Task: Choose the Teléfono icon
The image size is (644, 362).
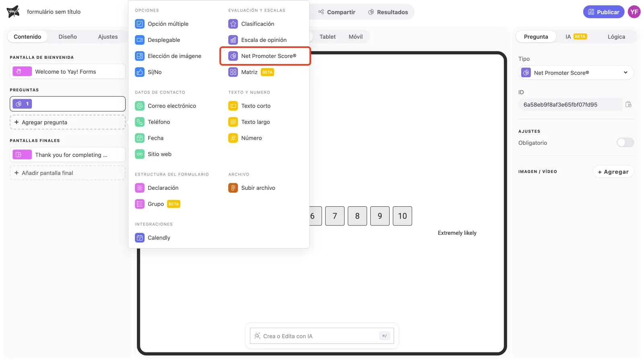Action: coord(140,122)
